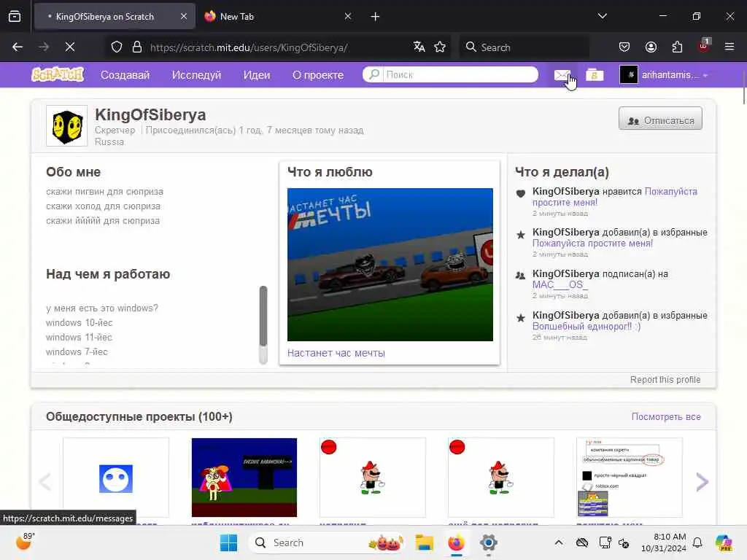Open Firefox View icon
This screenshot has height=560, width=747.
[15, 17]
